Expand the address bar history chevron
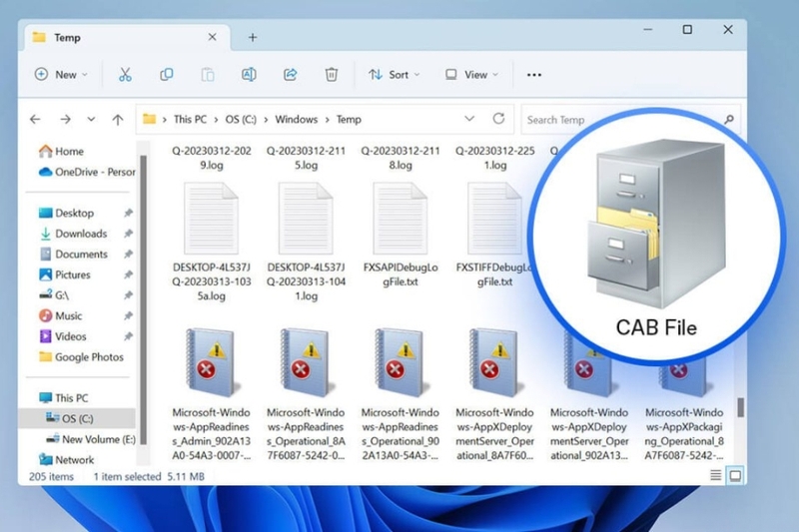The width and height of the screenshot is (799, 532). (469, 119)
